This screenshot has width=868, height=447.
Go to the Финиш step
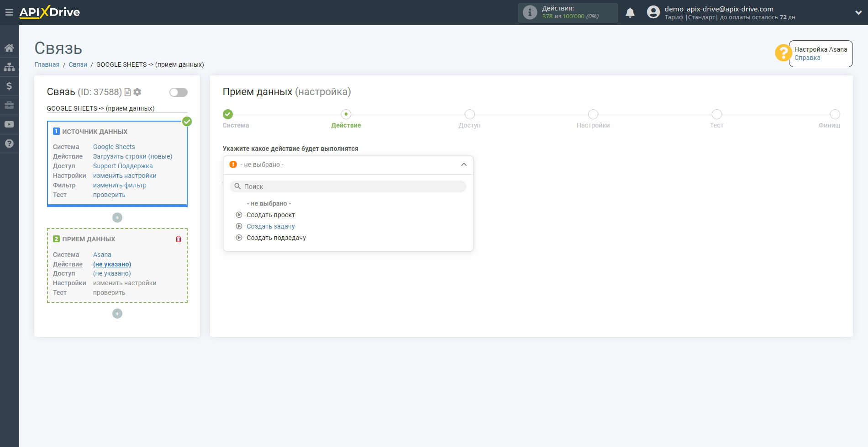tap(835, 114)
